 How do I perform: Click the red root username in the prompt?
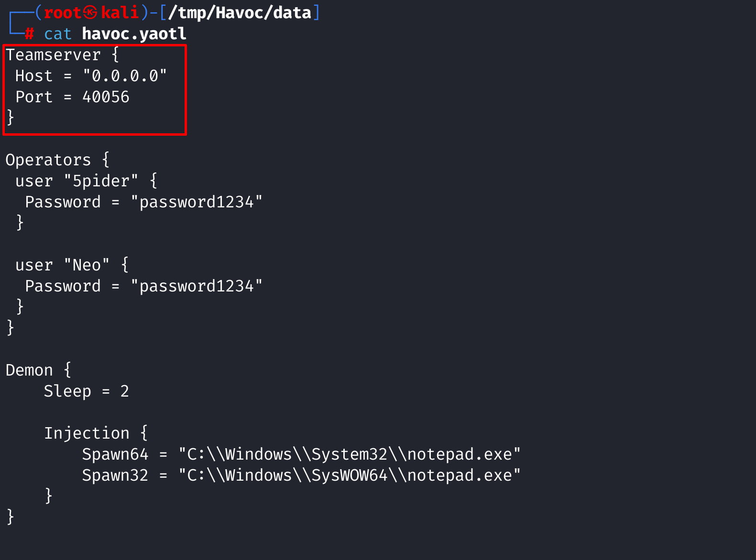tap(62, 12)
